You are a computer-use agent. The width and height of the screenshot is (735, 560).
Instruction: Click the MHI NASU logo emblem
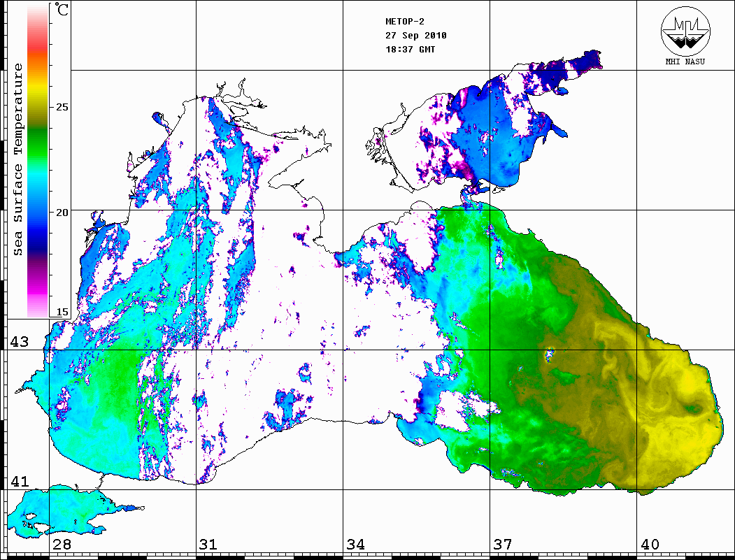[685, 31]
